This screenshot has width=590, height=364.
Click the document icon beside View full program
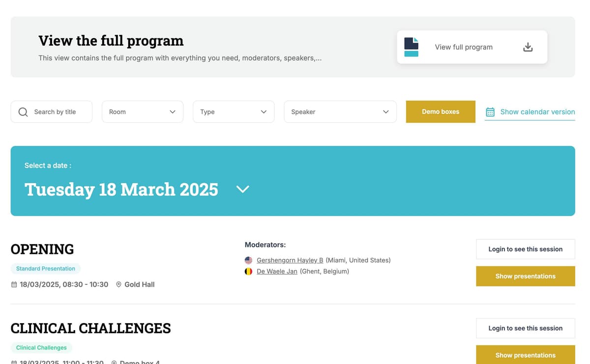tap(411, 47)
